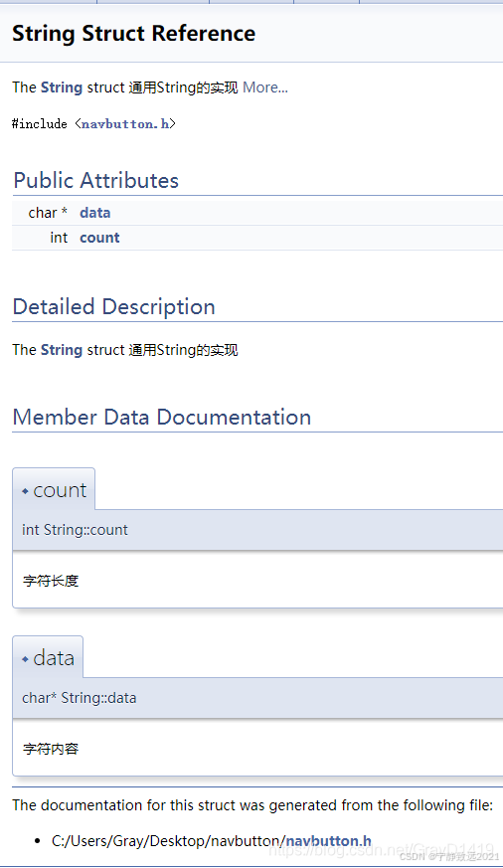503x868 pixels.
Task: Click the String link in the brief description
Action: (x=62, y=87)
